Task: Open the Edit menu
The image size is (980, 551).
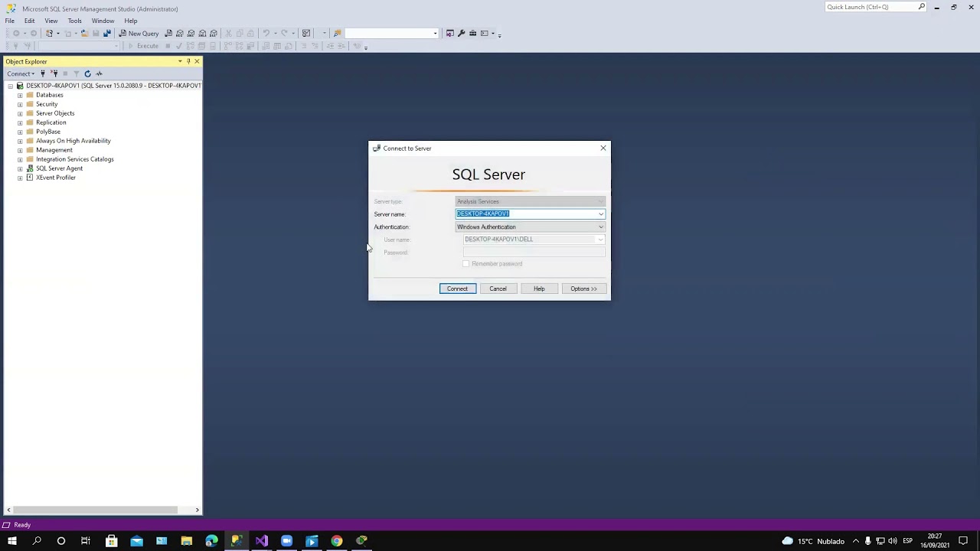Action: (29, 21)
